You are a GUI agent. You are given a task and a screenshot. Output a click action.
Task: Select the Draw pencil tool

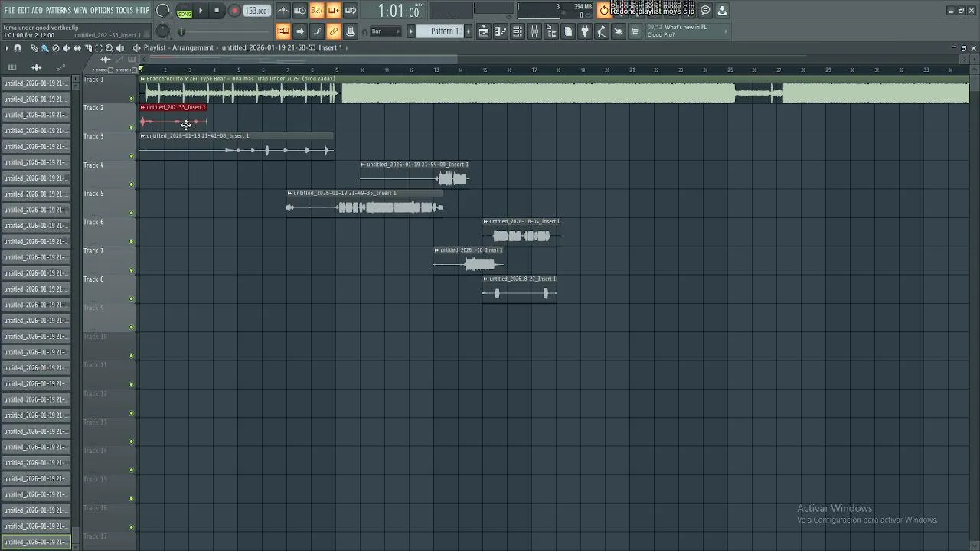point(34,48)
